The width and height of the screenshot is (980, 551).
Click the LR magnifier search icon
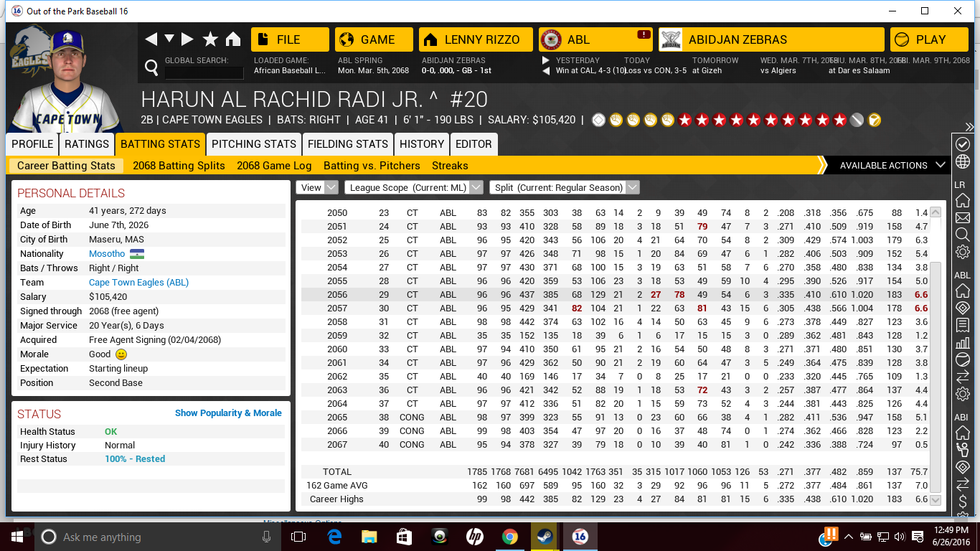[x=963, y=235]
